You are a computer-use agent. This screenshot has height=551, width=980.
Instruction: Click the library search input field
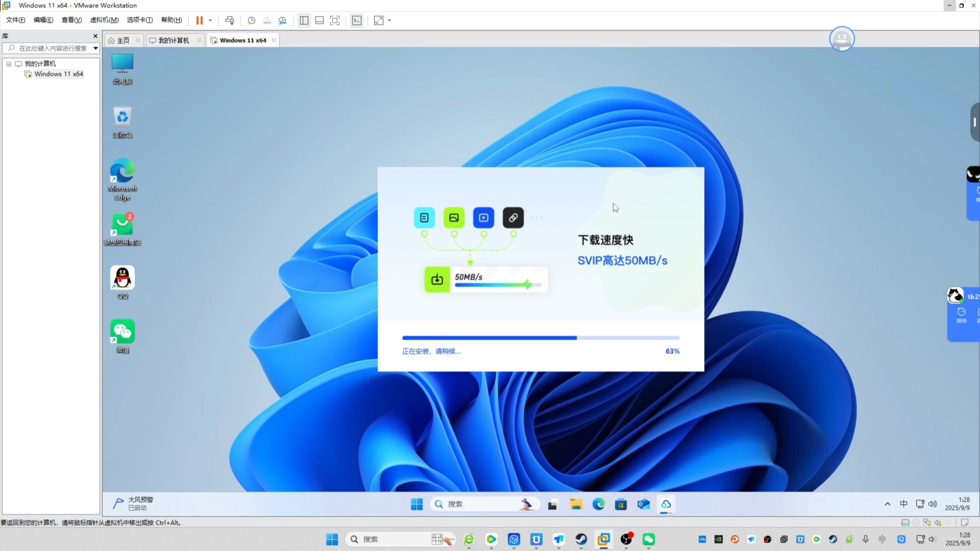(53, 48)
